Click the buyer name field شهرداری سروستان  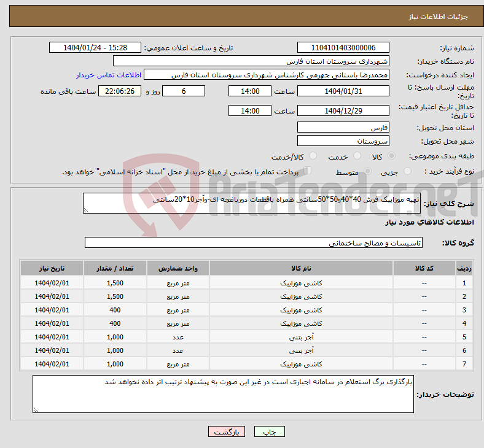click(251, 61)
